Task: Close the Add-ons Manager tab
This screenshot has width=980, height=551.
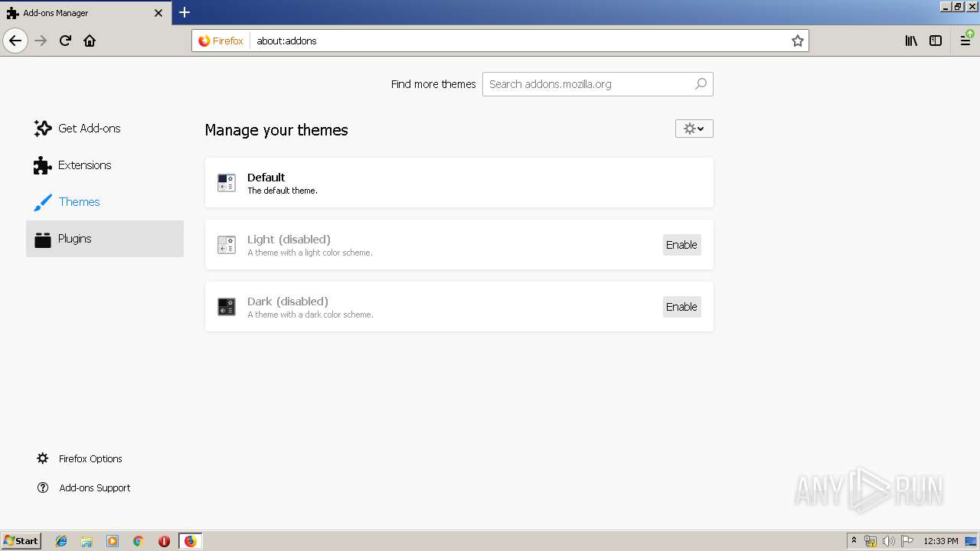Action: pyautogui.click(x=158, y=13)
